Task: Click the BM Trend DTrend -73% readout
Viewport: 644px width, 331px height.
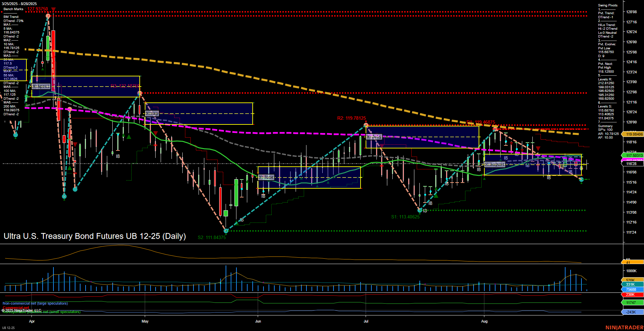Action: pos(14,19)
